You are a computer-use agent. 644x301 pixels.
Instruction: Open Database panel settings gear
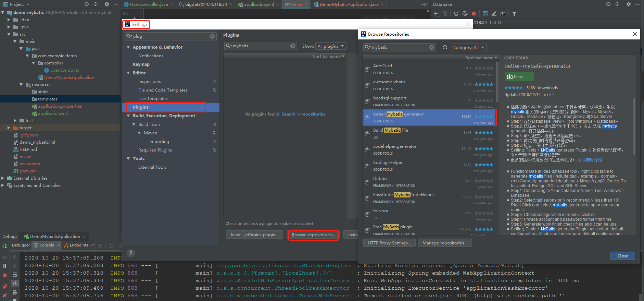[628, 4]
